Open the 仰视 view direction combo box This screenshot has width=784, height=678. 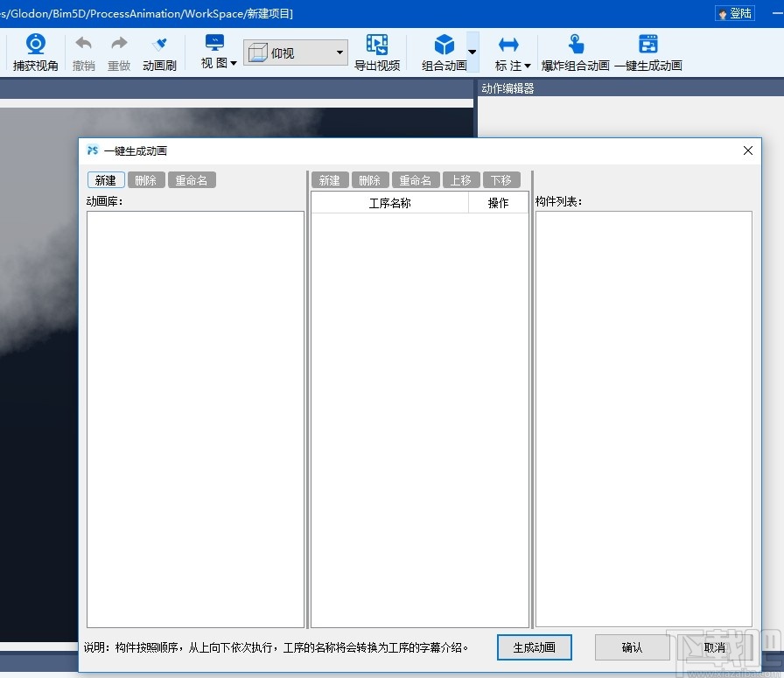(295, 52)
